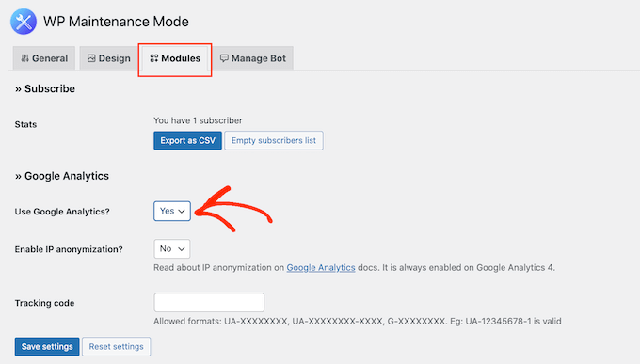This screenshot has width=640, height=364.
Task: Click the 'WP Maintenance Mode' title text
Action: (x=116, y=22)
